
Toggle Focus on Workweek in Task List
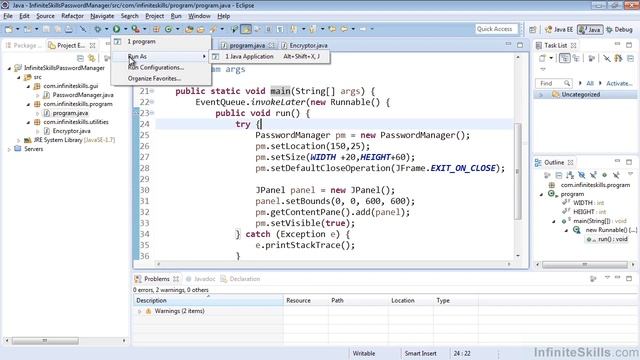pyautogui.click(x=591, y=58)
